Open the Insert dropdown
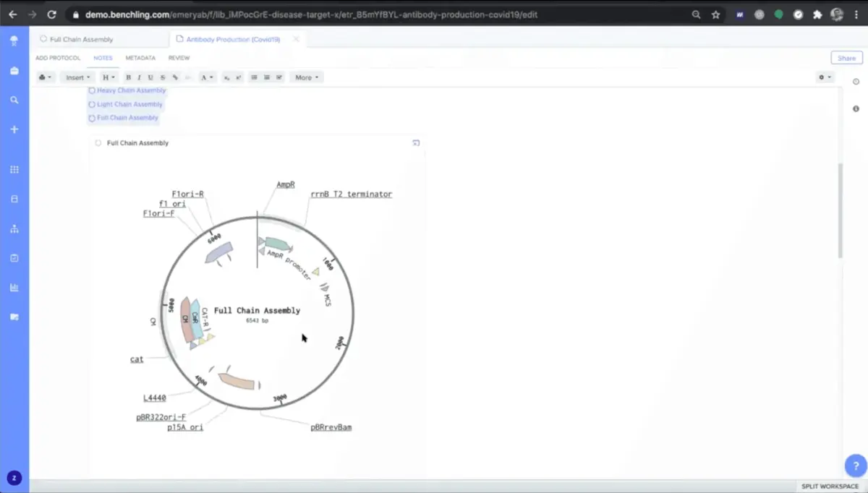868x493 pixels. [77, 77]
